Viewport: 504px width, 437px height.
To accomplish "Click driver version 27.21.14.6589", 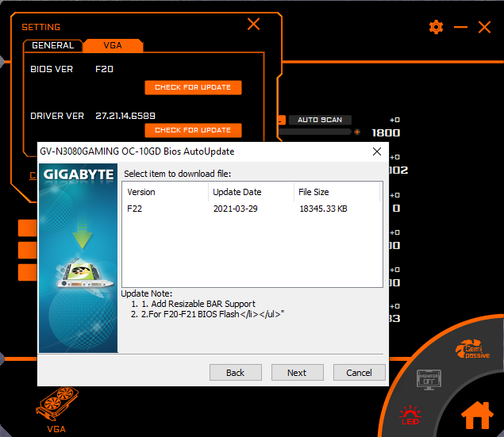I will click(125, 116).
